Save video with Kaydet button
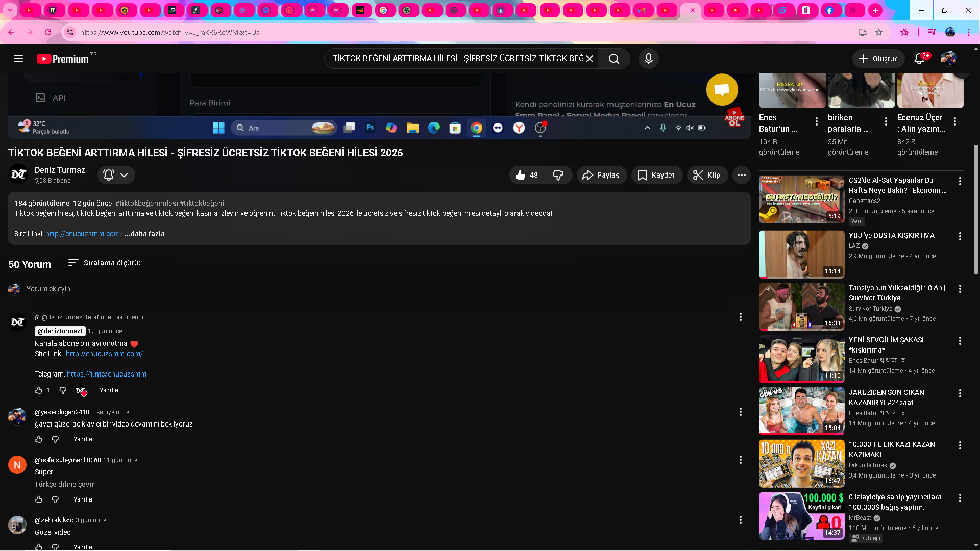The image size is (980, 551). [x=657, y=175]
